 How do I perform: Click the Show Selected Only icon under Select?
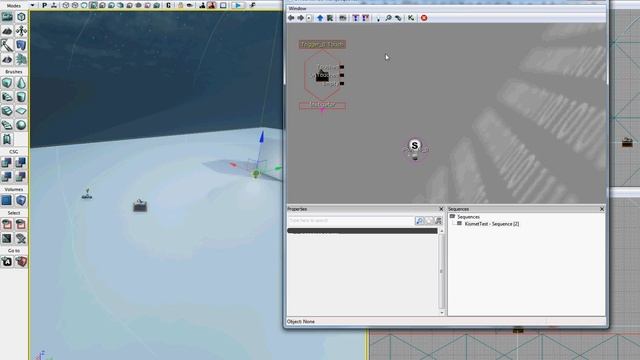click(7, 224)
